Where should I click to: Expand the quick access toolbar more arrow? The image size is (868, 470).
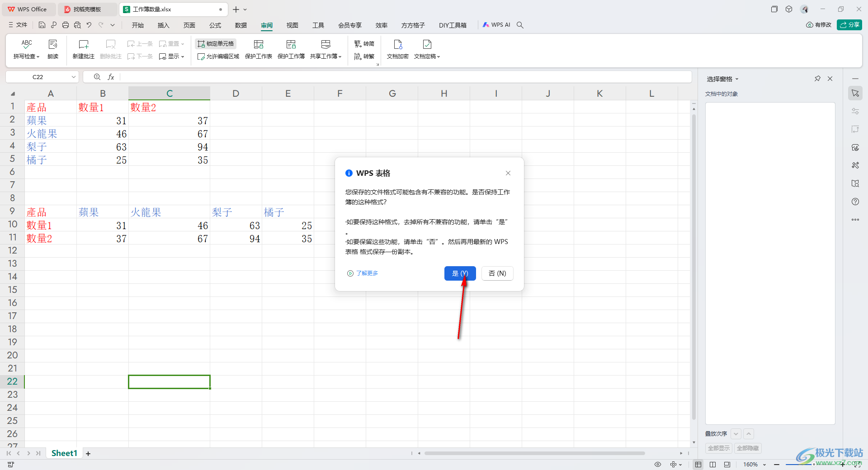(x=113, y=25)
